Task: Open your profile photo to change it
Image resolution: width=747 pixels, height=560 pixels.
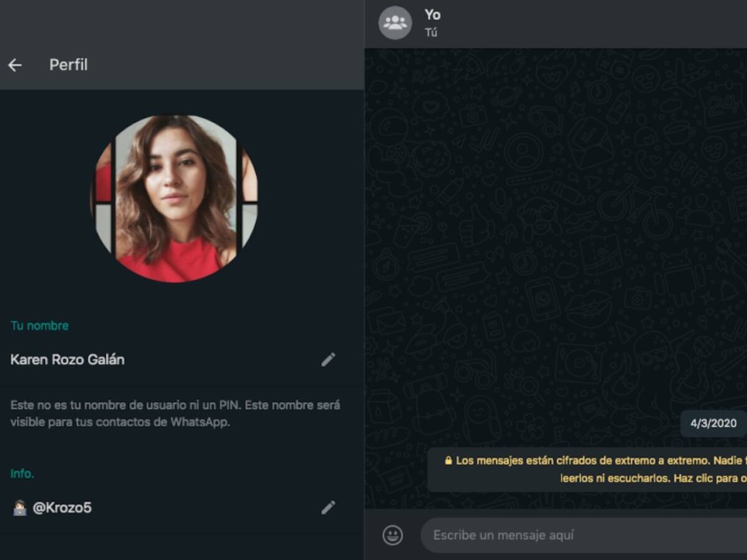Action: tap(176, 198)
